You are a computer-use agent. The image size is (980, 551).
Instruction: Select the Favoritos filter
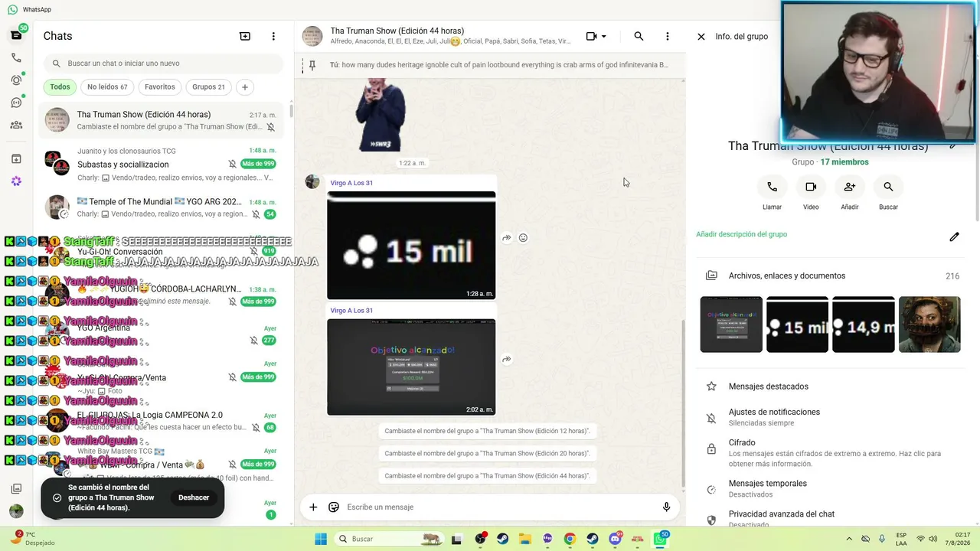160,87
